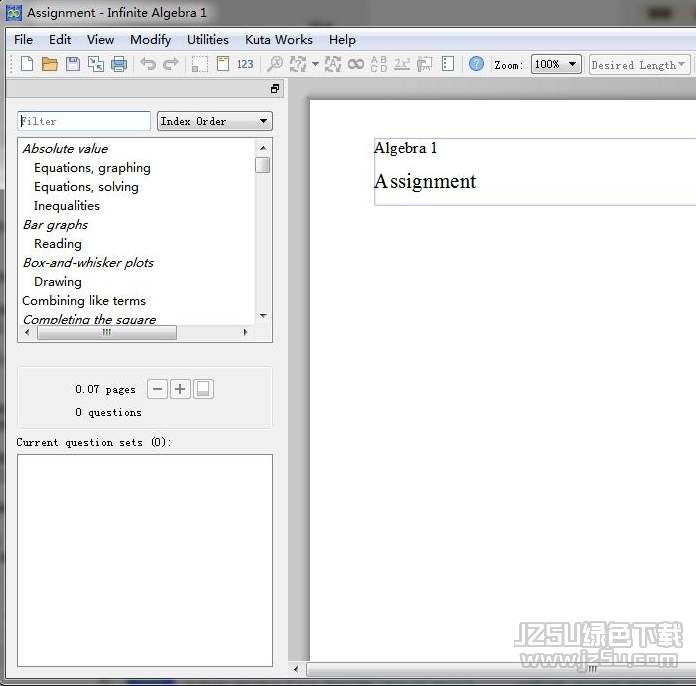
Task: Click the regenerate questions icon with question mark
Action: point(298,64)
